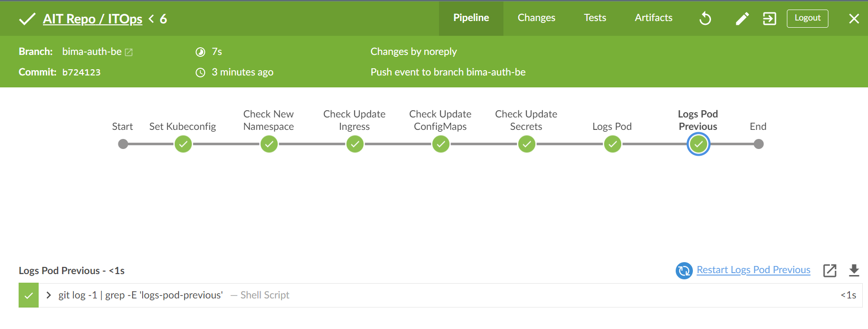This screenshot has height=329, width=868.
Task: Close the pipeline run view
Action: point(854,19)
